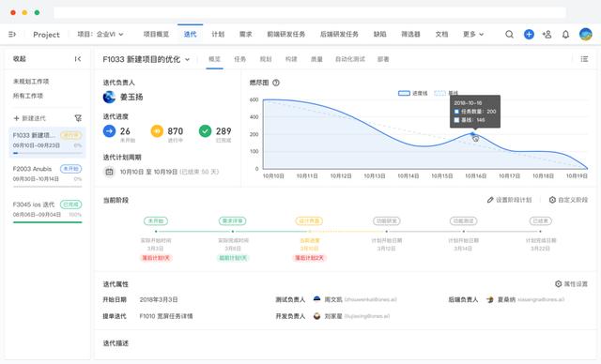
Task: Go to 项目概览 in top navigation
Action: tap(156, 35)
